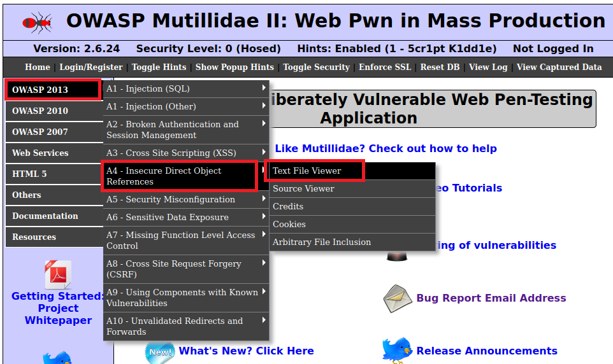Screen dimensions: 613x364
Task: Open OWASP 2007 menu
Action: tap(54, 132)
